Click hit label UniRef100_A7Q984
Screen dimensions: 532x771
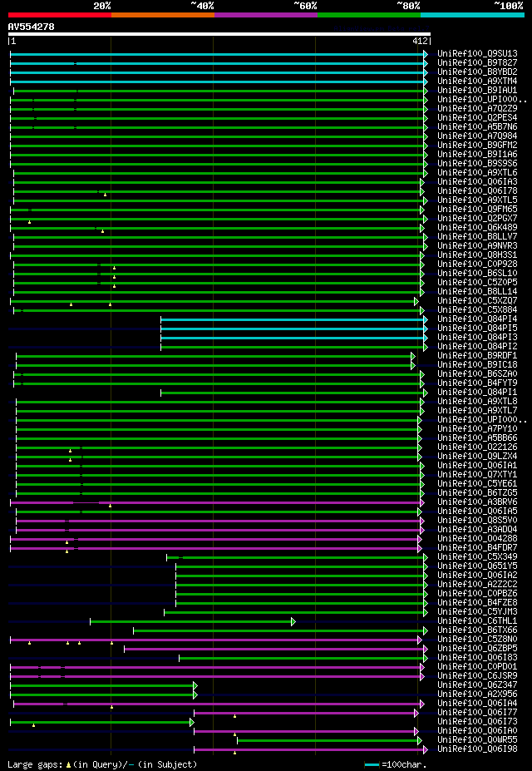477,136
